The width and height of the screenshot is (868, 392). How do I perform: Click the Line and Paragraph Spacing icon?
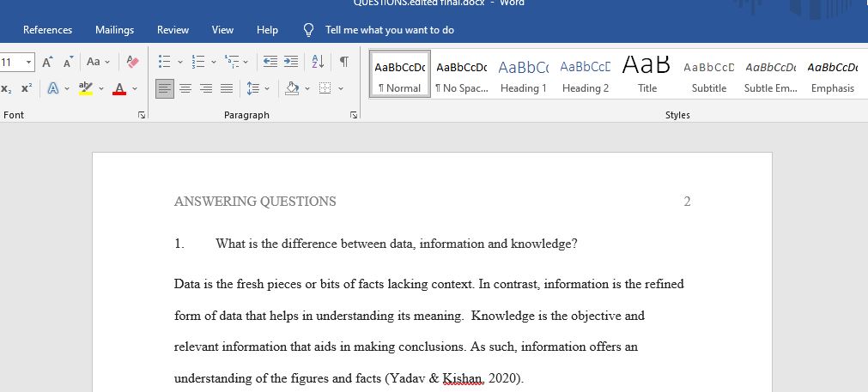click(x=253, y=88)
